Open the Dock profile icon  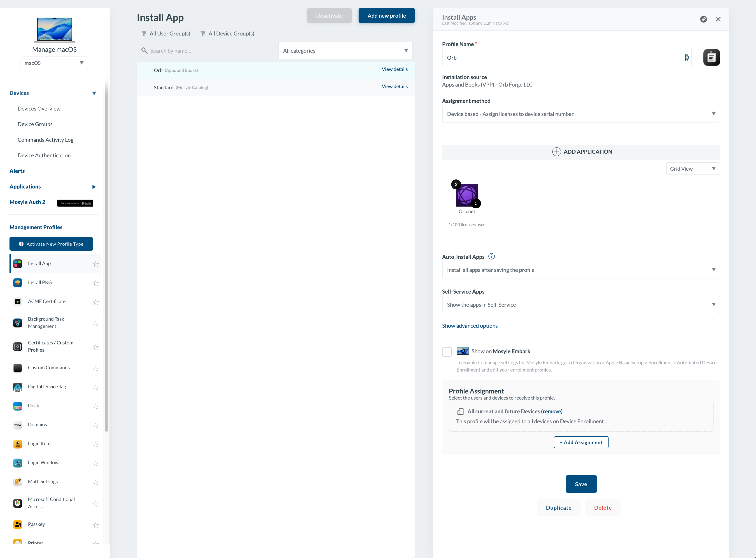click(18, 406)
